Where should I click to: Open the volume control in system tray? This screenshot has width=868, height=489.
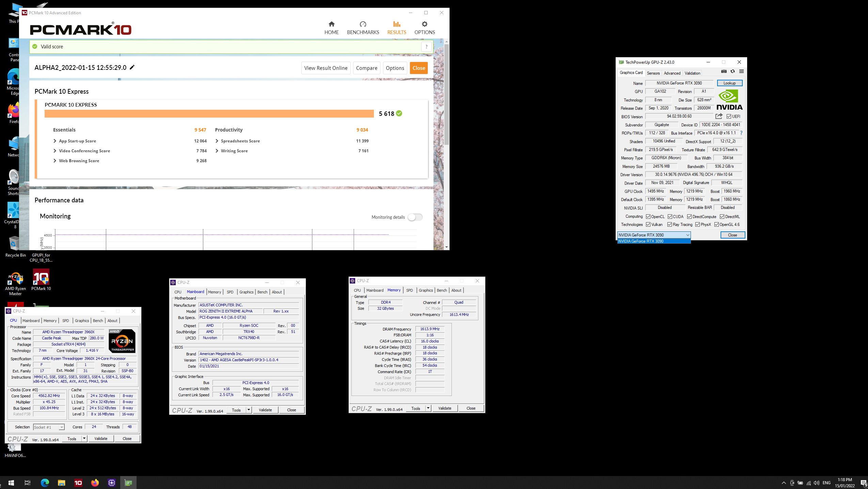pyautogui.click(x=817, y=483)
